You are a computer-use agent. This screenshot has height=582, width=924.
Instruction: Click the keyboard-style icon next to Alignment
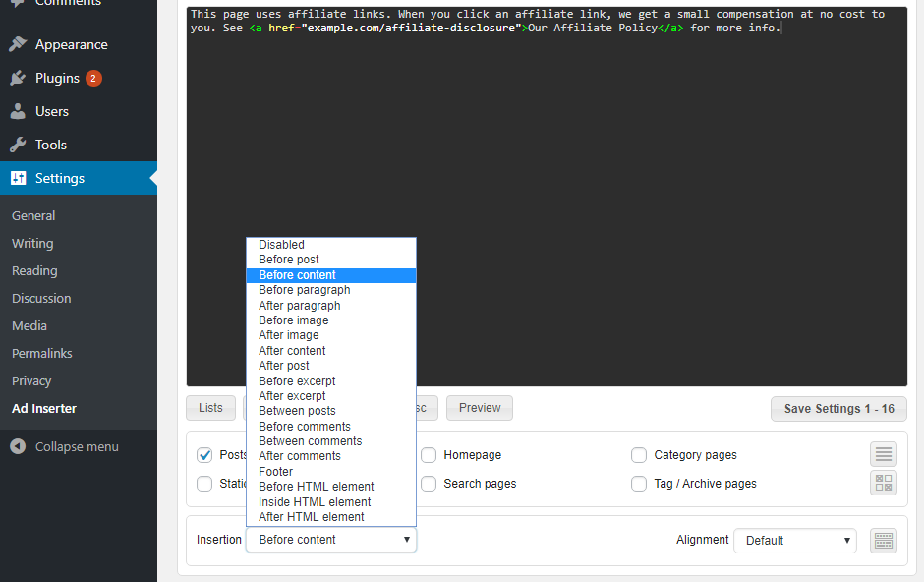tap(884, 540)
